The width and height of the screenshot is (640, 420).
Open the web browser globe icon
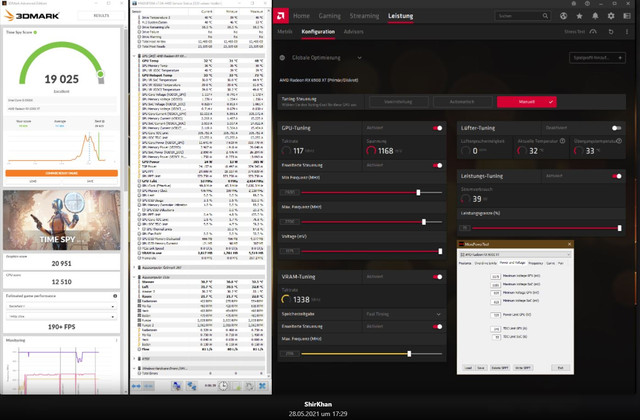(563, 16)
